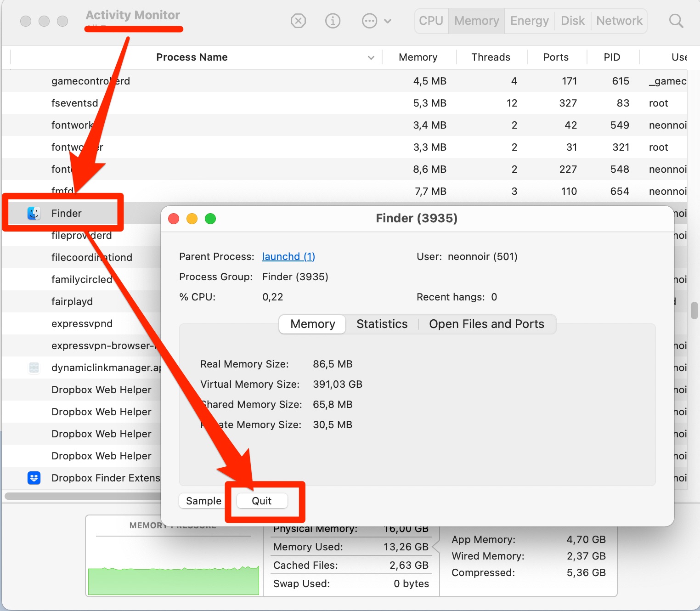Click the 8,6 MB memory cell
The image size is (700, 611).
point(429,169)
